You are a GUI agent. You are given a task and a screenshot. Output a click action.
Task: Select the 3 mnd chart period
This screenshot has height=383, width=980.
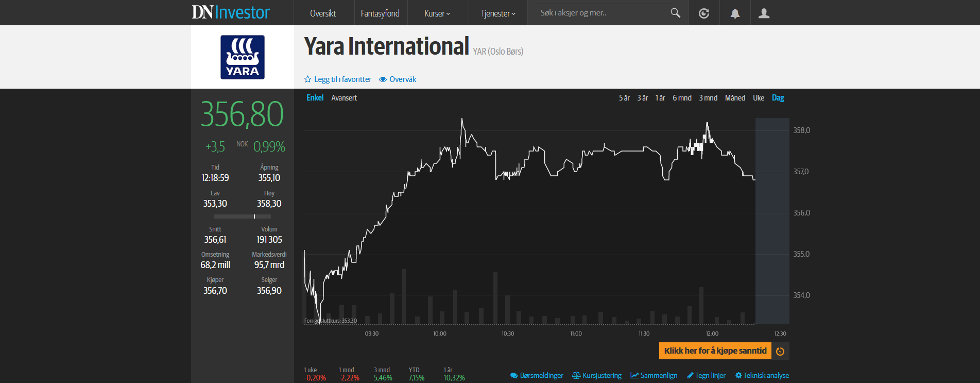point(708,97)
